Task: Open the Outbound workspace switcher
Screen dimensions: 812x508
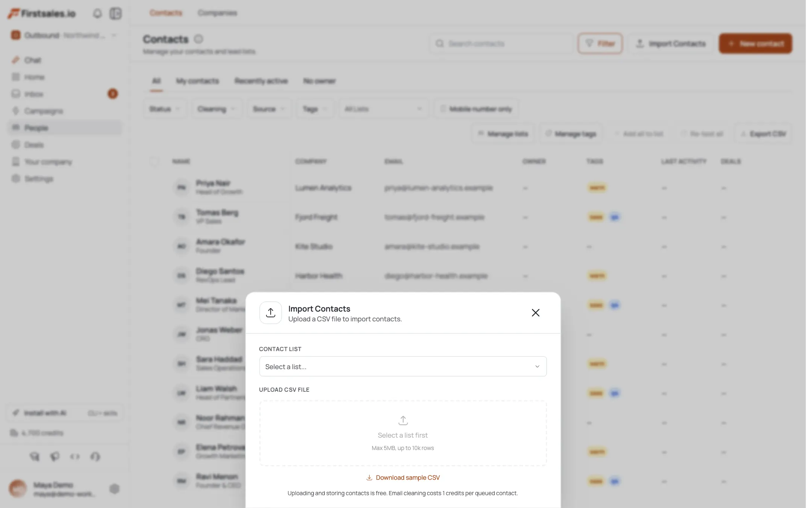Action: [x=65, y=35]
